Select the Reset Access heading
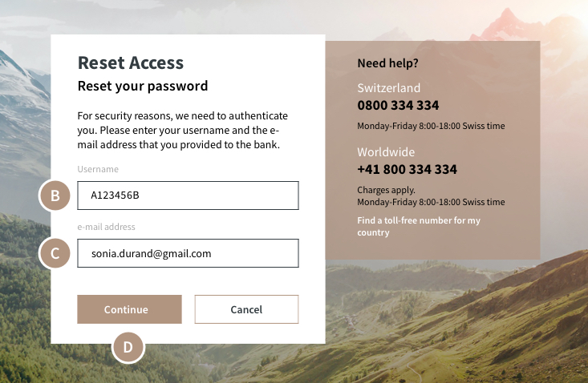The image size is (588, 383). click(131, 62)
